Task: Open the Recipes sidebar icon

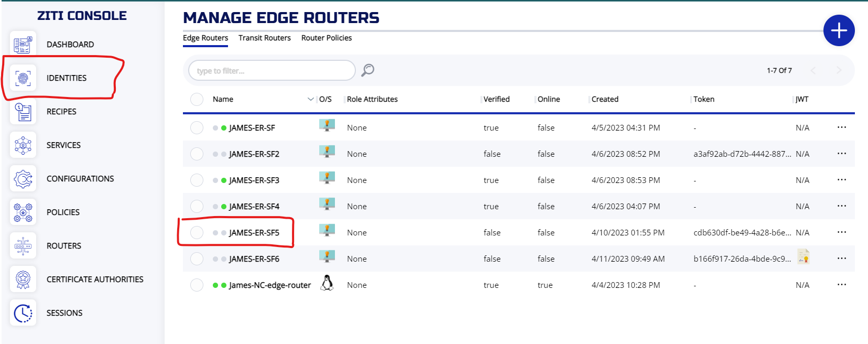Action: pos(23,112)
